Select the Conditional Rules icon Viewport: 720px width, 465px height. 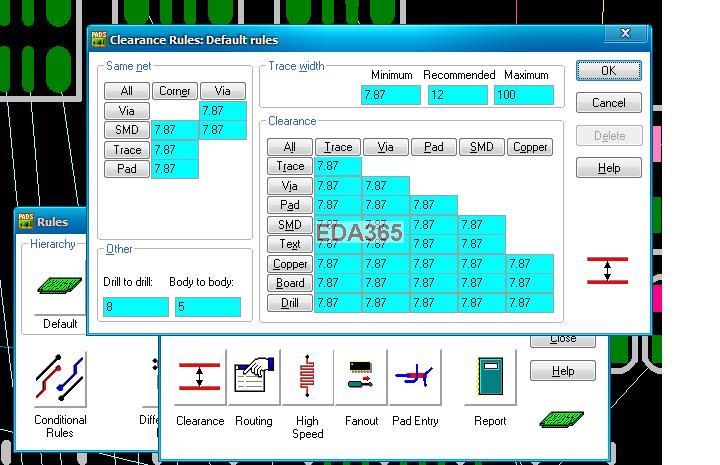[x=60, y=382]
